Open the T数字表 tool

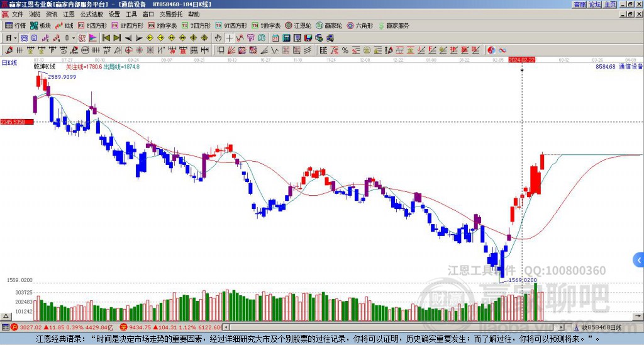266,25
